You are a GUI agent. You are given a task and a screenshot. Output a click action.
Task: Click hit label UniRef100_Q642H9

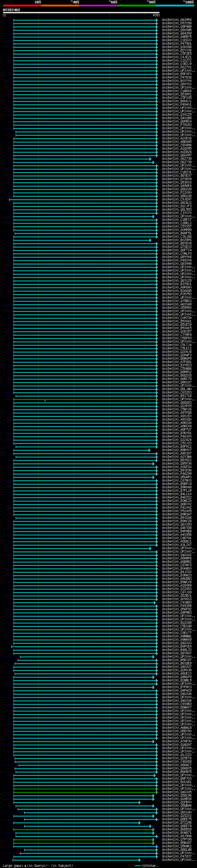pyautogui.click(x=176, y=33)
